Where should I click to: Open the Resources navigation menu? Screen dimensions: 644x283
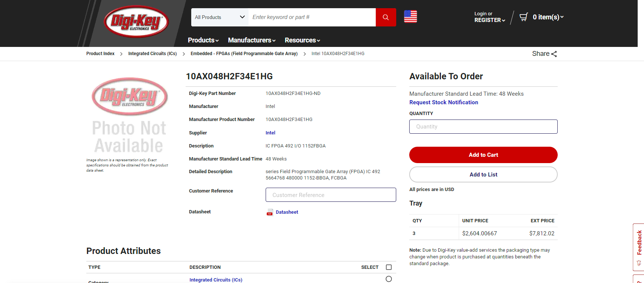point(302,40)
